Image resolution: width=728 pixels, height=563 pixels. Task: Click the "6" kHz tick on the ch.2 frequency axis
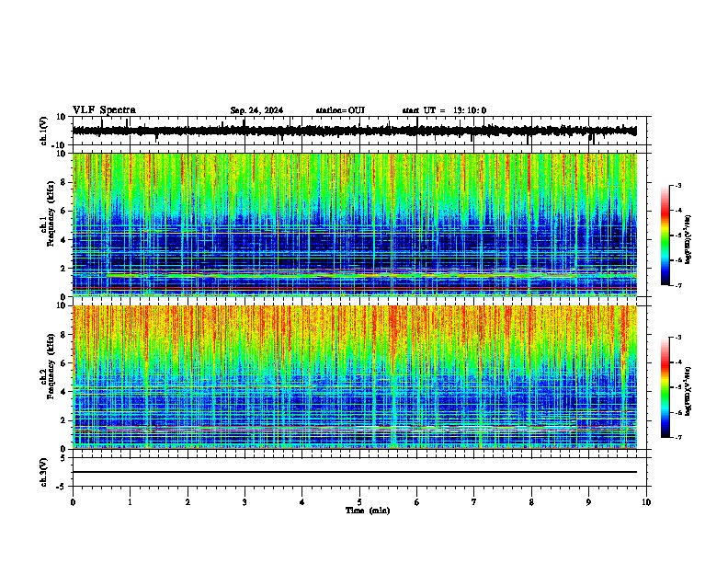click(x=64, y=362)
